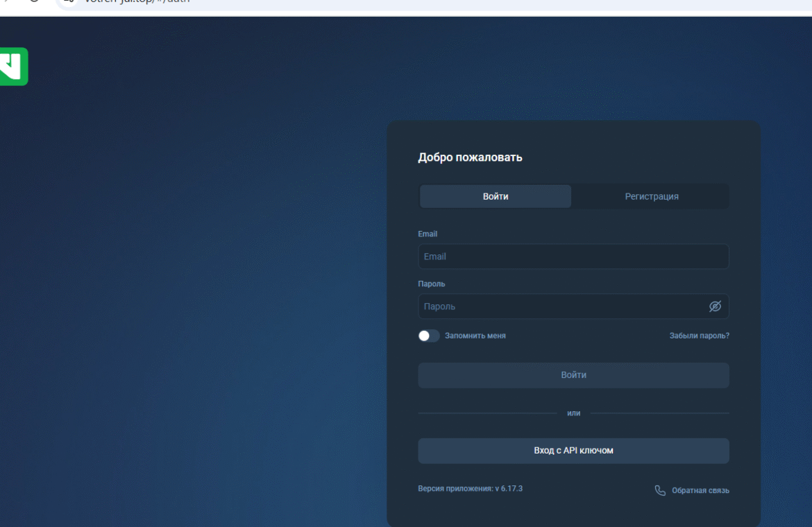Viewport: 812px width, 527px height.
Task: Open the Обратная связь feedback link
Action: tap(700, 491)
